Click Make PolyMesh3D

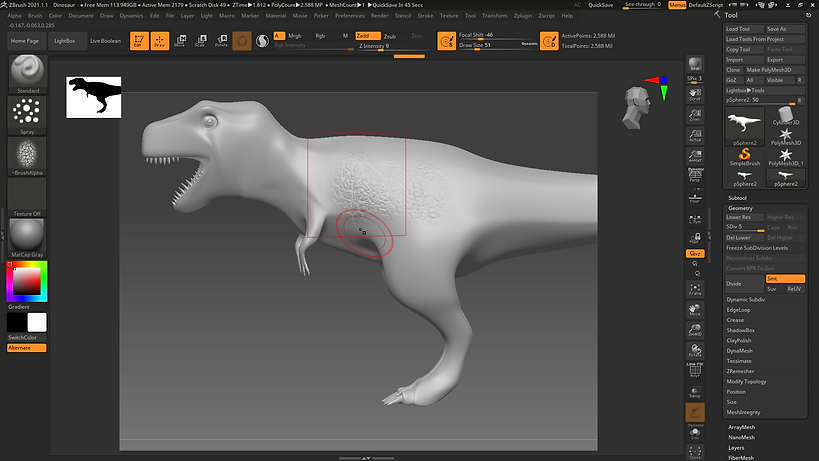[774, 70]
